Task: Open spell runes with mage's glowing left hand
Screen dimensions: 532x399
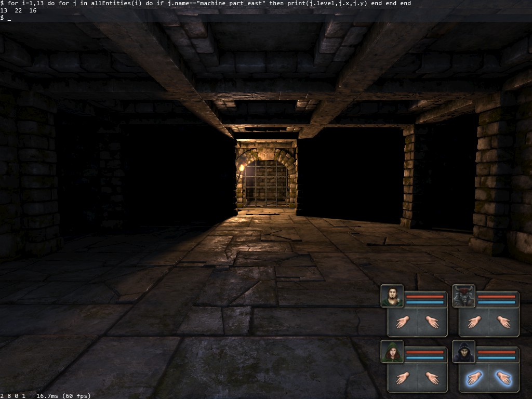Action: [x=474, y=378]
